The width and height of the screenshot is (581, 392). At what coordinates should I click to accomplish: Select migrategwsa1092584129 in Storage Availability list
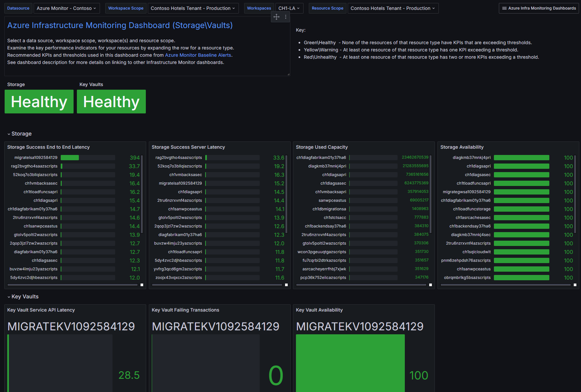(467, 192)
